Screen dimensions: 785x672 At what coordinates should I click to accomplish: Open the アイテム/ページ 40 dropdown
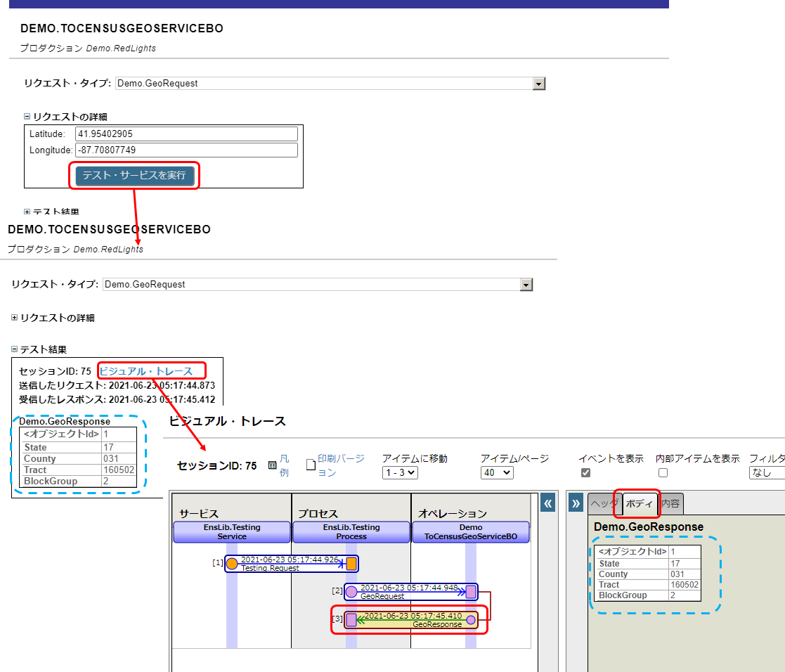click(x=497, y=473)
